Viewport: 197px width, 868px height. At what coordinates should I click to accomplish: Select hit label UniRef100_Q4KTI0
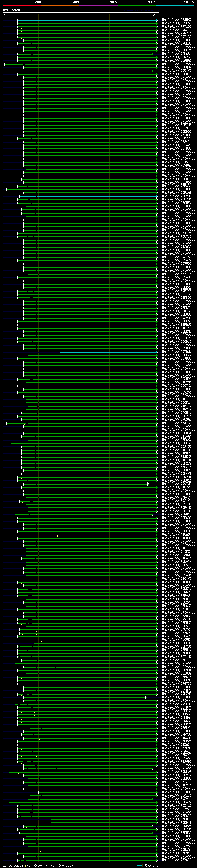point(176,406)
